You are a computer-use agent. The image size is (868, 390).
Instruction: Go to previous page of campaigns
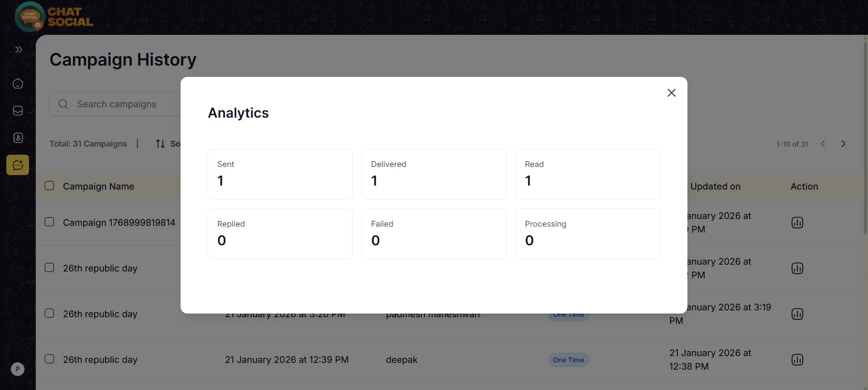point(823,143)
